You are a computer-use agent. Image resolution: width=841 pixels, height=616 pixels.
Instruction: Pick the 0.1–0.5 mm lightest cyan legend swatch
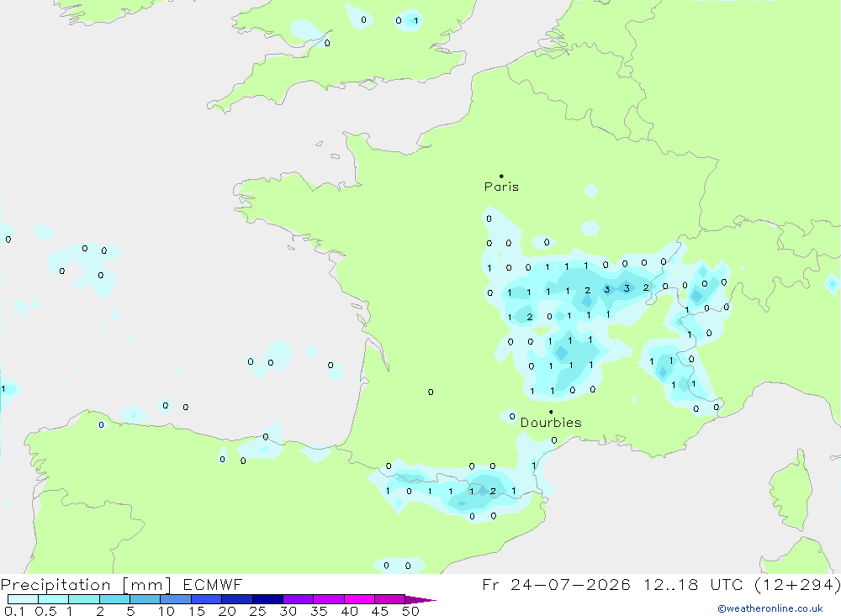(x=23, y=599)
